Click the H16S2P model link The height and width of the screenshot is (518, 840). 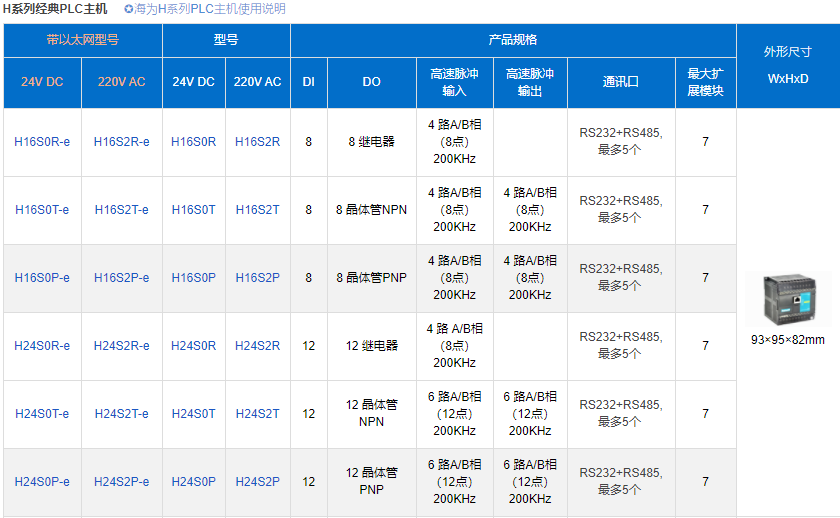(x=257, y=278)
